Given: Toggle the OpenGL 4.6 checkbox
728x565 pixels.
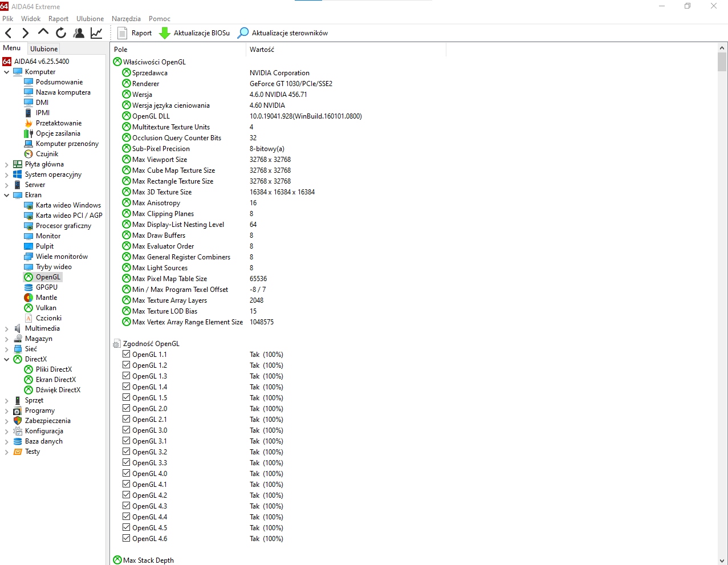Looking at the screenshot, I should (x=127, y=538).
